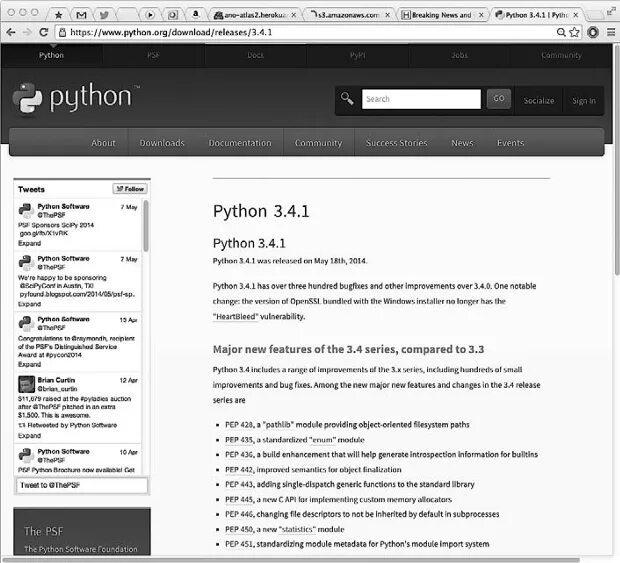The width and height of the screenshot is (620, 563).
Task: Click the zoom magnifier icon in address bar
Action: pyautogui.click(x=561, y=32)
